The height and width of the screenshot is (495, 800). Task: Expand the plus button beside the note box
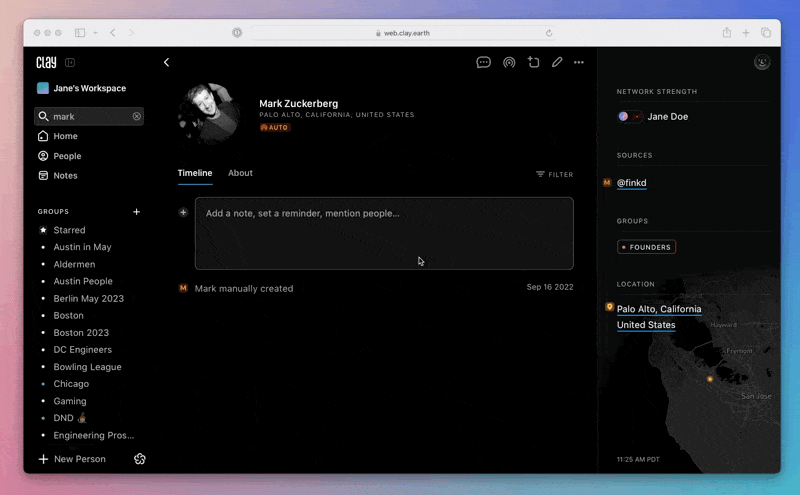pos(183,212)
